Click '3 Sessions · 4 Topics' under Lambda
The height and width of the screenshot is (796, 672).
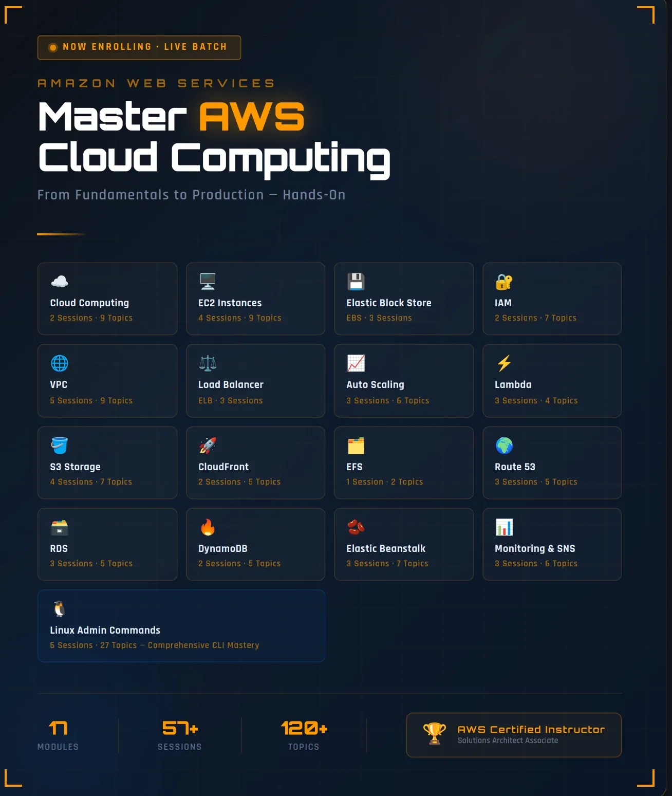[536, 401]
